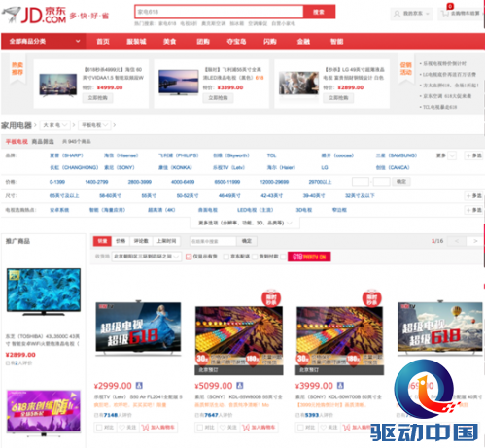Sort results by 价格
The width and height of the screenshot is (485, 448).
tap(121, 241)
